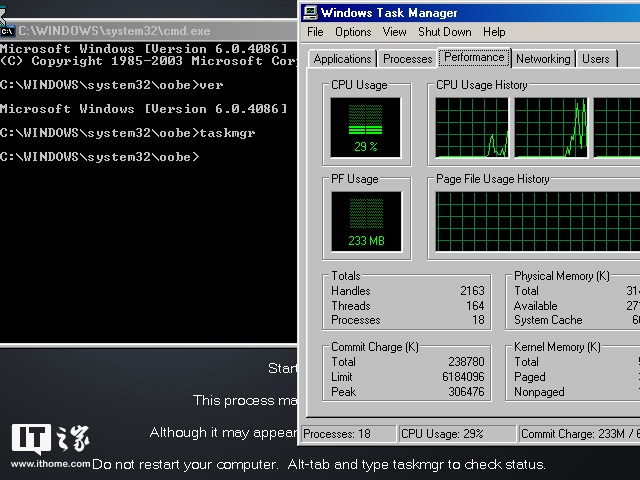Open the View menu

point(394,32)
